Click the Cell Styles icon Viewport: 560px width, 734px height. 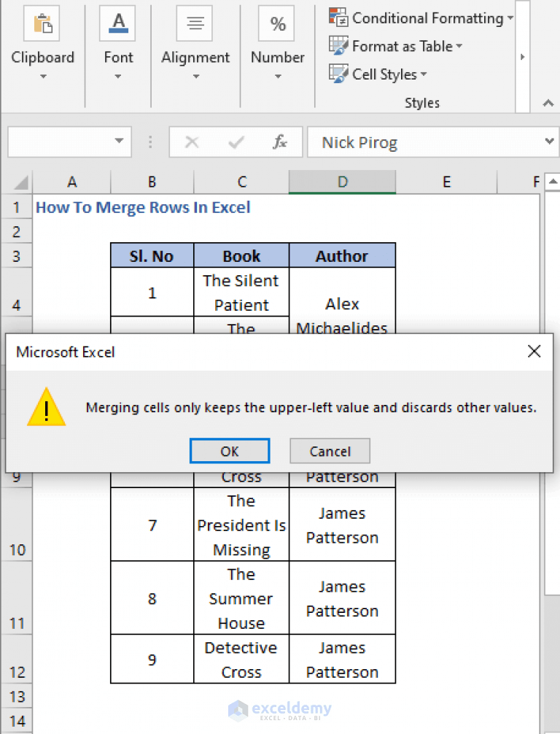338,74
